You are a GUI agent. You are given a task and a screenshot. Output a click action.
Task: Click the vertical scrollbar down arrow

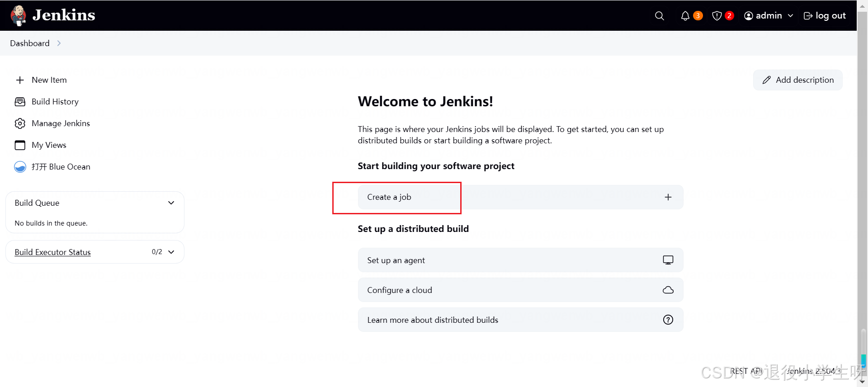[x=863, y=382]
